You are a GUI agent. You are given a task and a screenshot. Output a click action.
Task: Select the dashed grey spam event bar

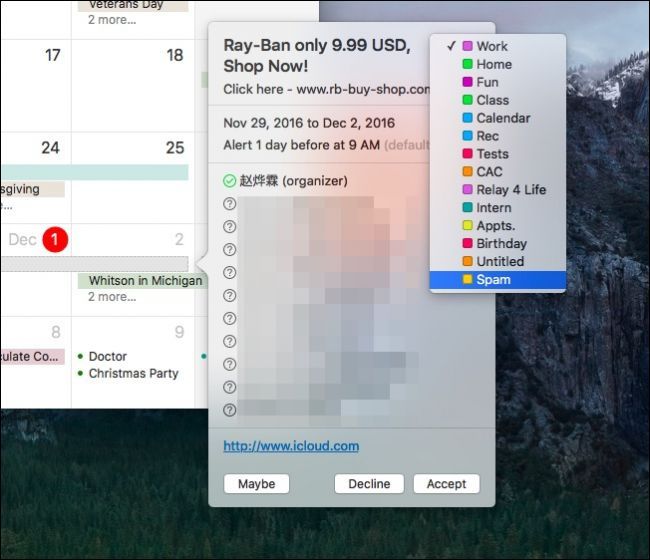[x=95, y=264]
